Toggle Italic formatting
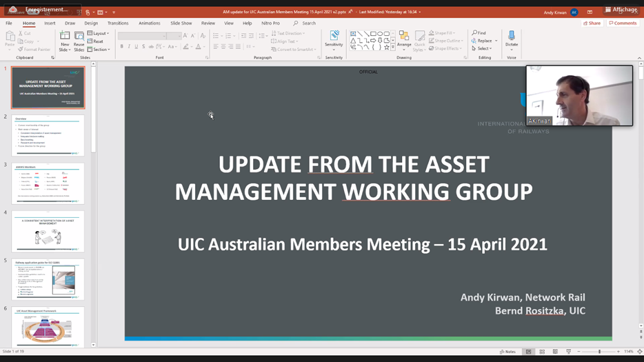Screen dimensions: 644x362 (x=129, y=47)
